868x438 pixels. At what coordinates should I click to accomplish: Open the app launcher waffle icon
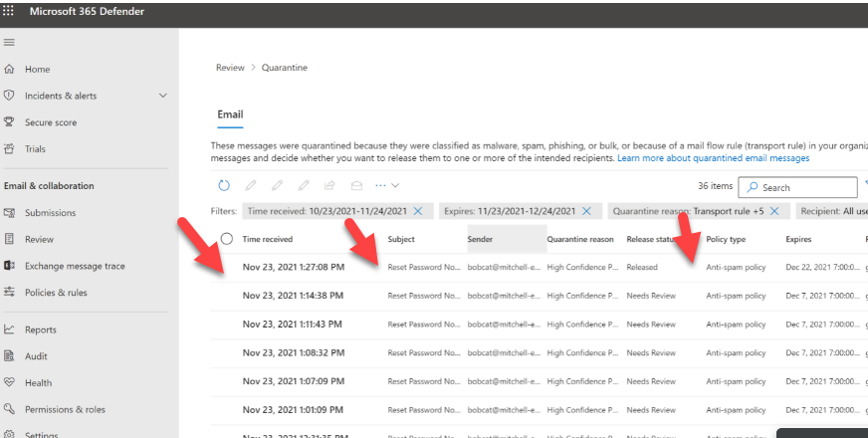(x=8, y=11)
